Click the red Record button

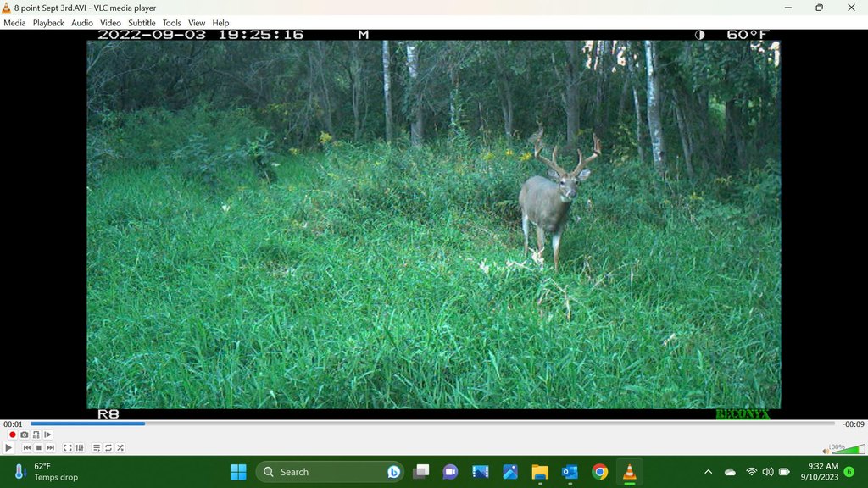12,435
